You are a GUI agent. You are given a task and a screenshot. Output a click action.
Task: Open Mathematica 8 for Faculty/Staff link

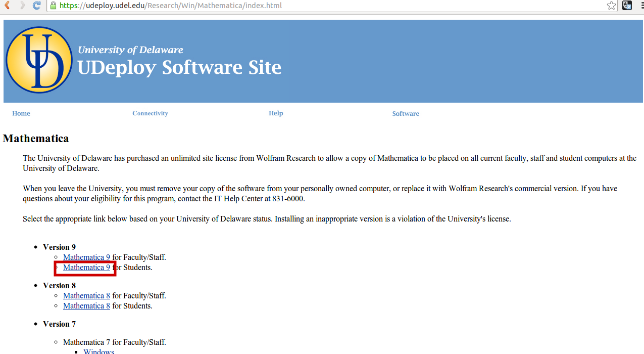click(86, 296)
